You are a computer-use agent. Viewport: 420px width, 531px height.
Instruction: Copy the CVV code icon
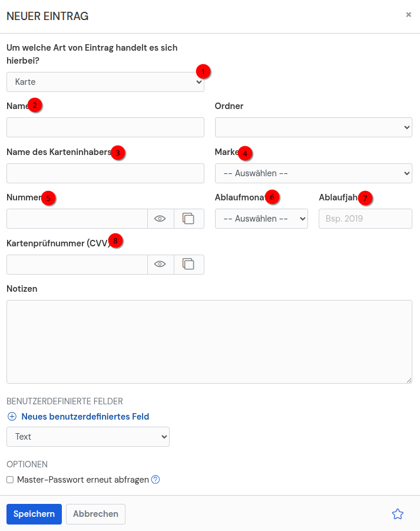189,265
